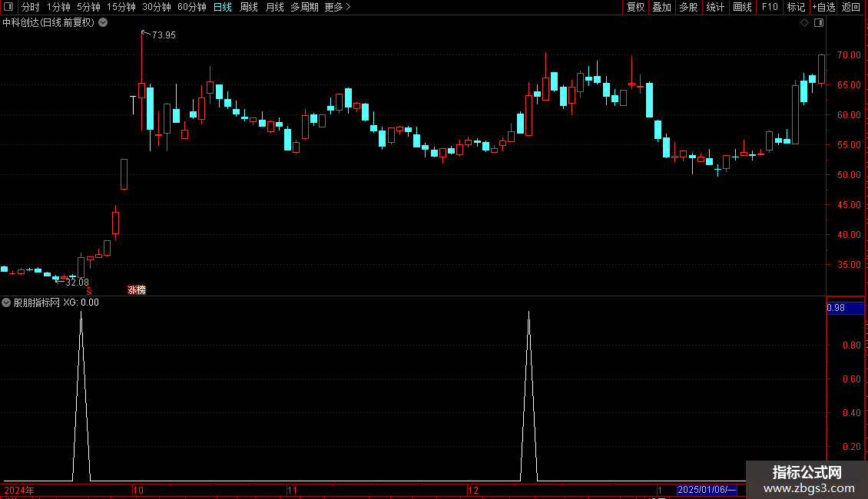This screenshot has width=868, height=499.
Task: Click the red S marker below candles
Action: point(88,291)
